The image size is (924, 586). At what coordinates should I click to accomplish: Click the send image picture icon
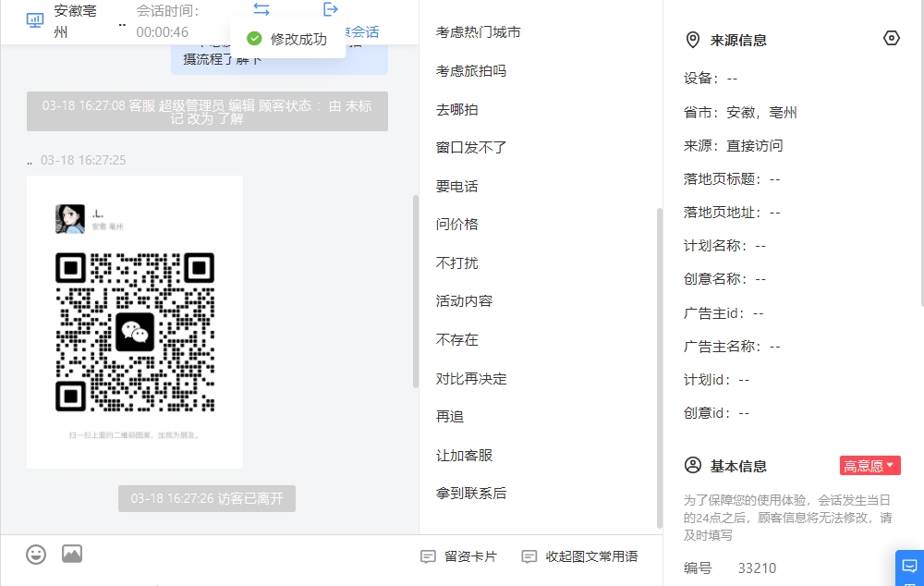click(72, 554)
